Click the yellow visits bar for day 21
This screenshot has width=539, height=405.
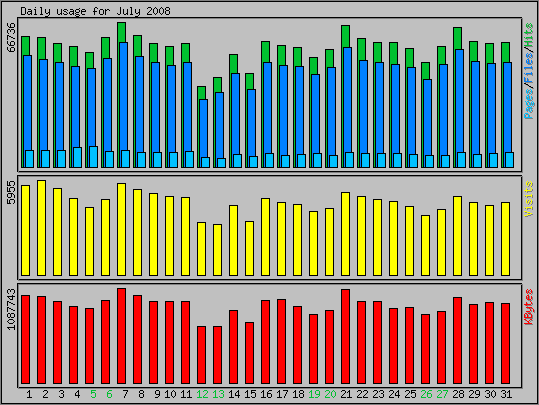[345, 234]
